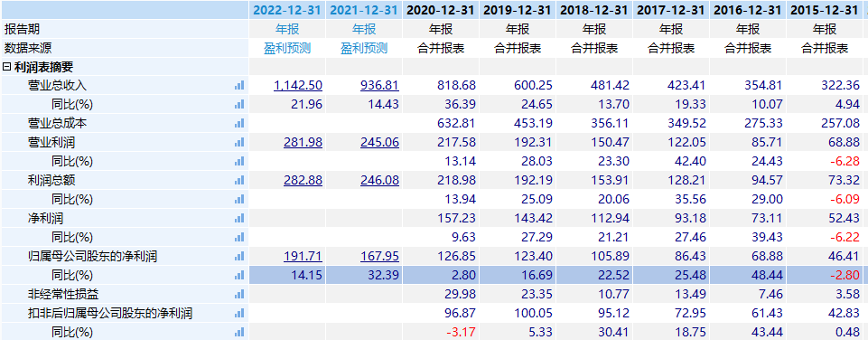The width and height of the screenshot is (868, 340).
Task: Open forecast revenue link 936.81
Action: point(379,85)
